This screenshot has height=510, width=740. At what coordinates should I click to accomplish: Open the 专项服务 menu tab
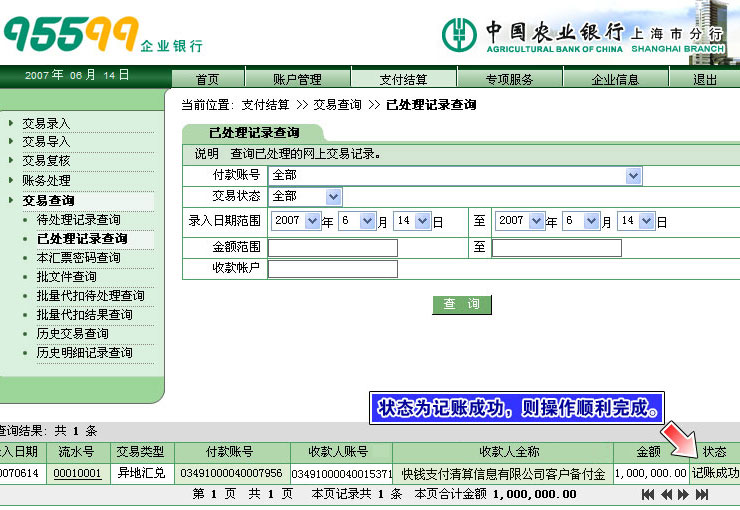pyautogui.click(x=510, y=79)
